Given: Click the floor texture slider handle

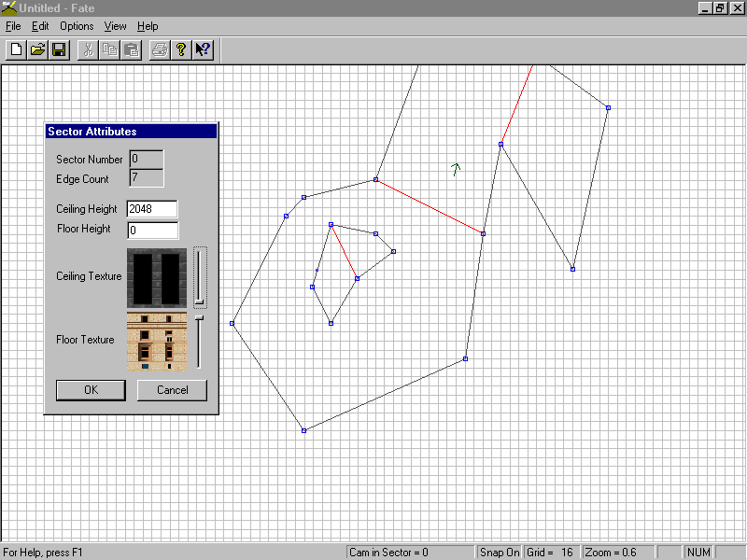Looking at the screenshot, I should 200,317.
